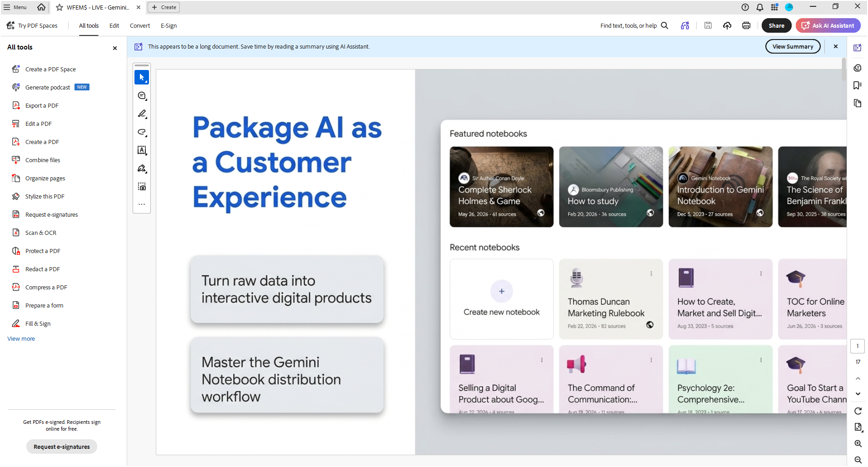Click the View Summary button
The width and height of the screenshot is (868, 467).
(x=793, y=46)
